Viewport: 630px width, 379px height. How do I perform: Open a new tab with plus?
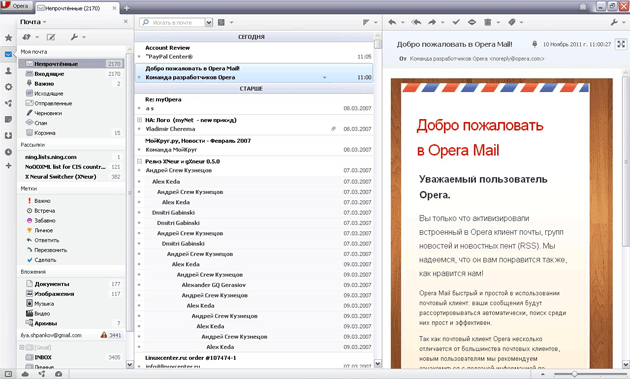tap(126, 8)
